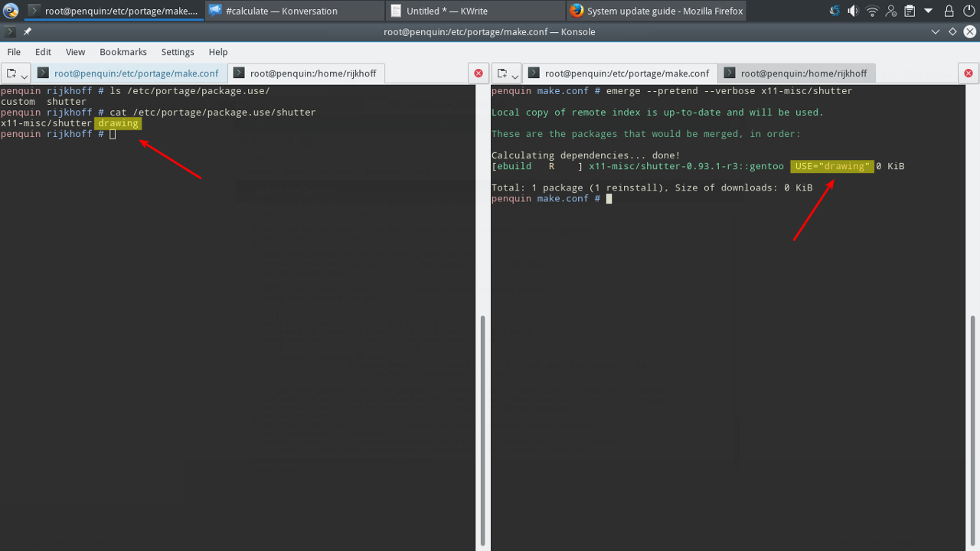
Task: Open the Settings menu
Action: tap(178, 52)
